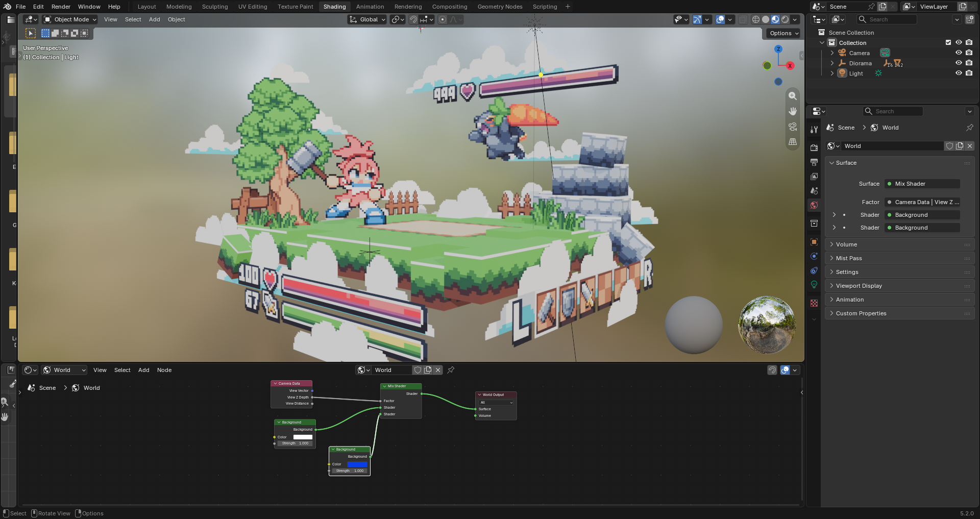Switch to the Animation workspace tab
This screenshot has width=980, height=519.
370,7
